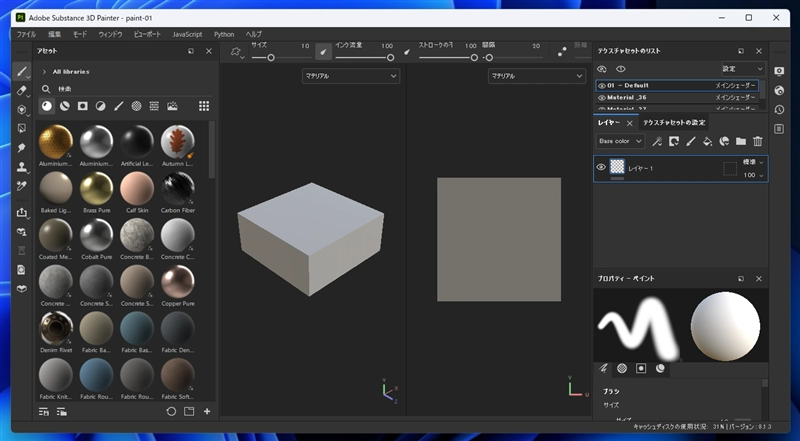Toggle size pen pressure button in top toolbar
800x441 pixels.
323,52
